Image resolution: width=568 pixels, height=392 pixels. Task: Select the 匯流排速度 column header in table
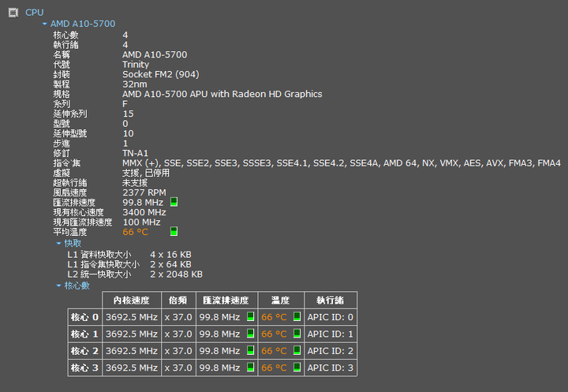[226, 301]
